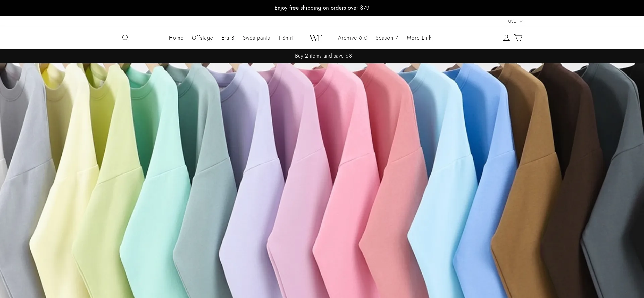Click the Buy 2 items promo bar
Viewport: 644px width, 298px height.
323,56
